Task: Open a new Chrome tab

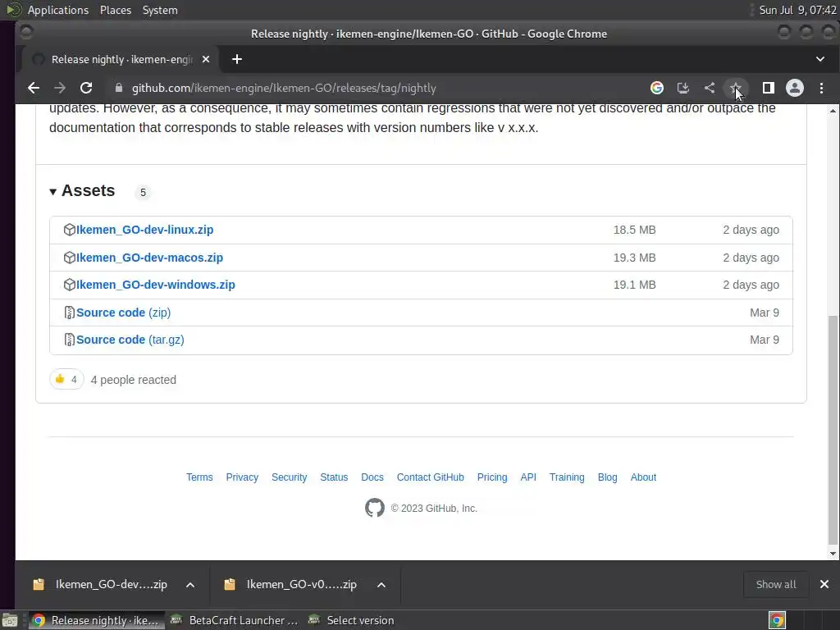Action: (237, 59)
